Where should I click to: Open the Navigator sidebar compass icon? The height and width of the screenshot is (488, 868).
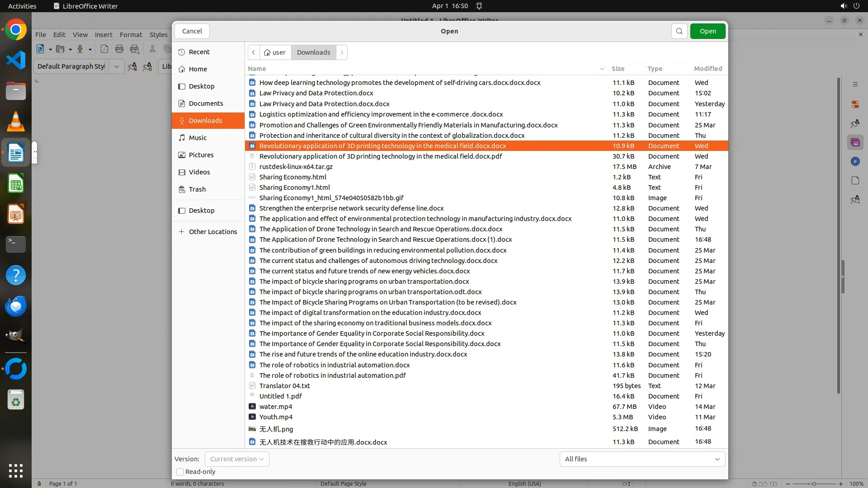[x=855, y=162]
